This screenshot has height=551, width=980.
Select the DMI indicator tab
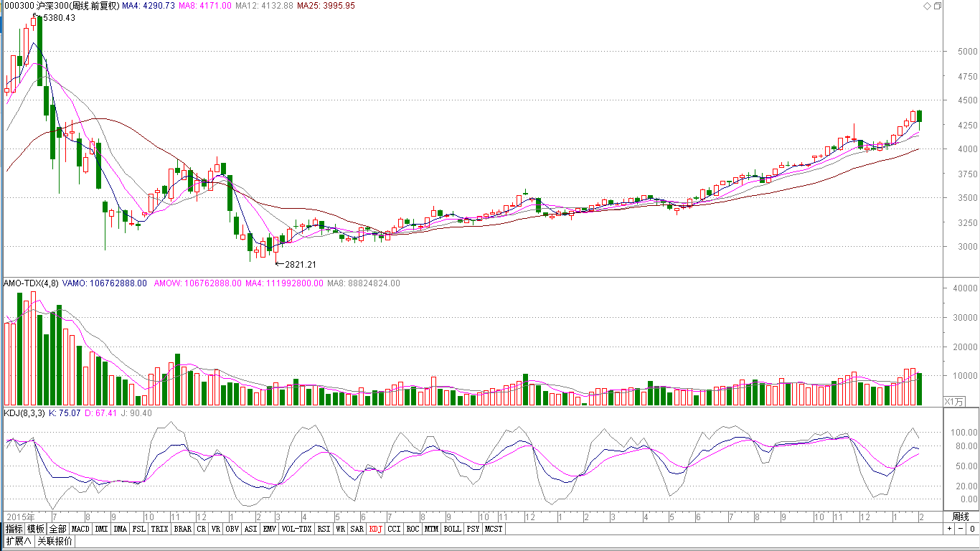click(101, 529)
